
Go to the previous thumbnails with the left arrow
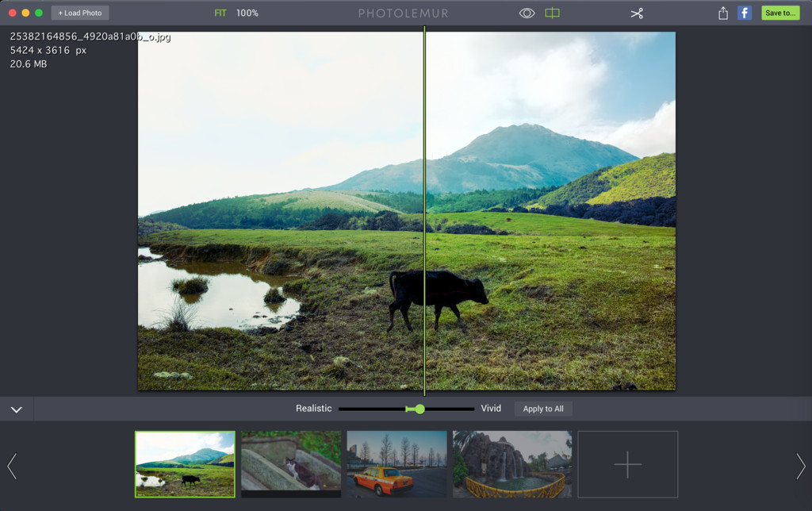tap(12, 466)
